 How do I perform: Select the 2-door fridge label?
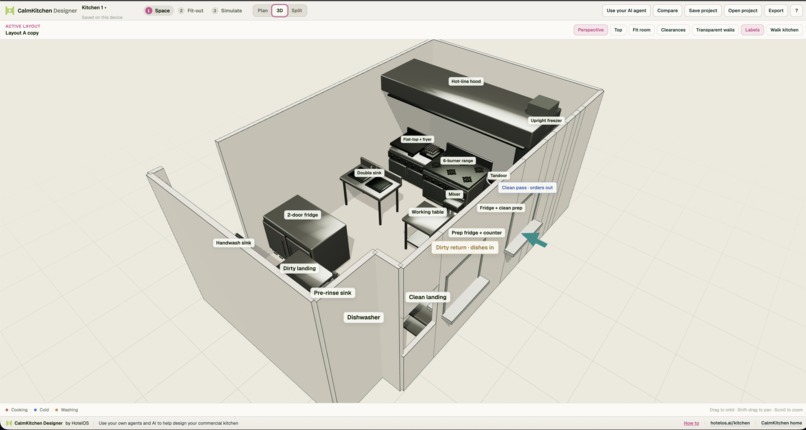302,215
